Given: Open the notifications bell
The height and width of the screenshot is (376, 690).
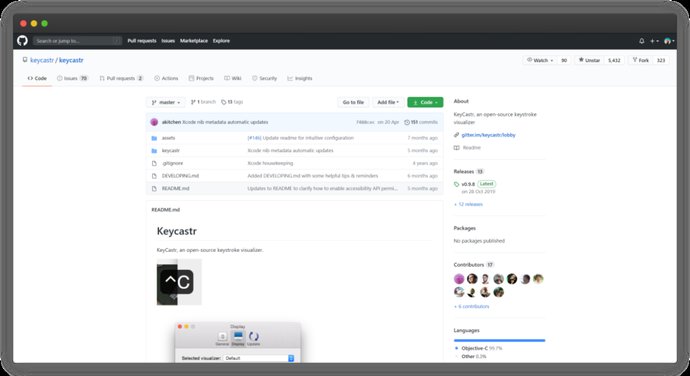Looking at the screenshot, I should pos(642,41).
